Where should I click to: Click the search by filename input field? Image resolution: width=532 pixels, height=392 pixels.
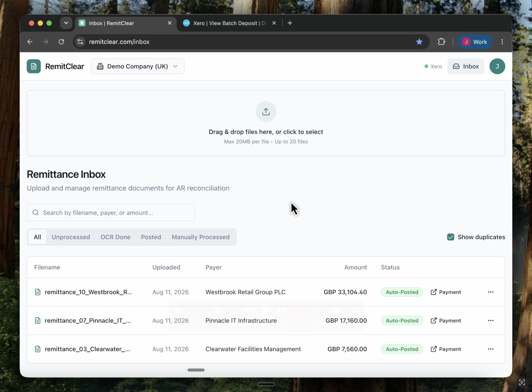(x=111, y=213)
